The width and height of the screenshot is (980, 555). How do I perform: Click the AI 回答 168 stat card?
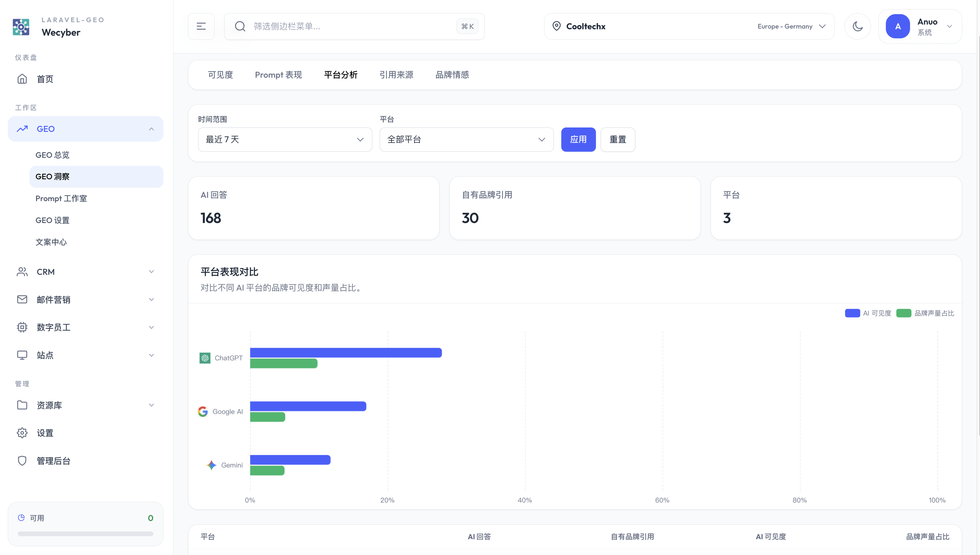click(313, 208)
